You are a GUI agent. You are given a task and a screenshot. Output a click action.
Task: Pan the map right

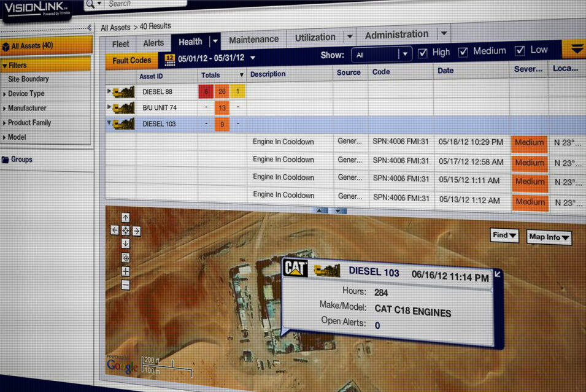(136, 231)
